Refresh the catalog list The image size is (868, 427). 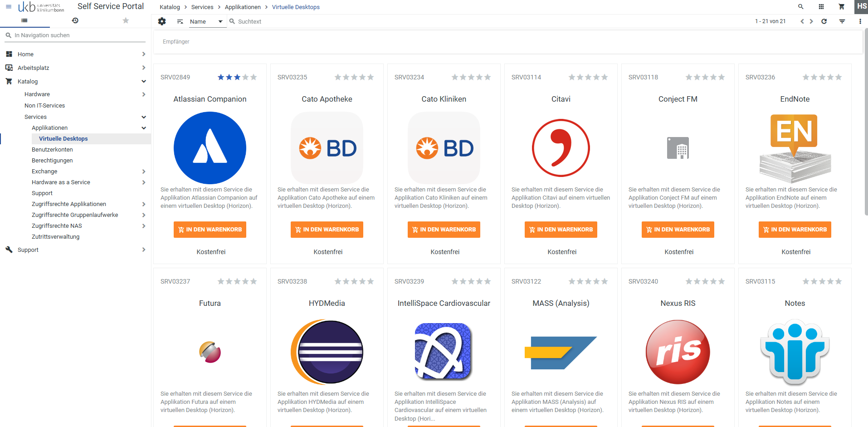pyautogui.click(x=824, y=21)
